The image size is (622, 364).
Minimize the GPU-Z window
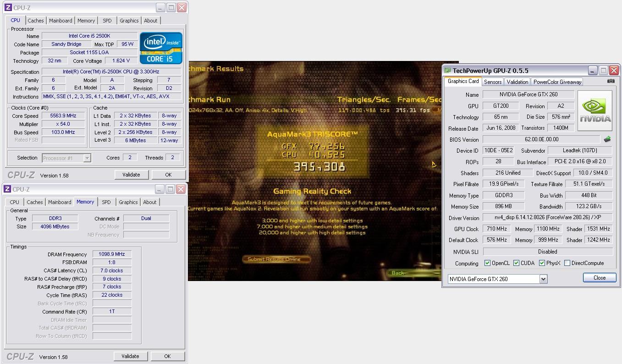pos(593,71)
